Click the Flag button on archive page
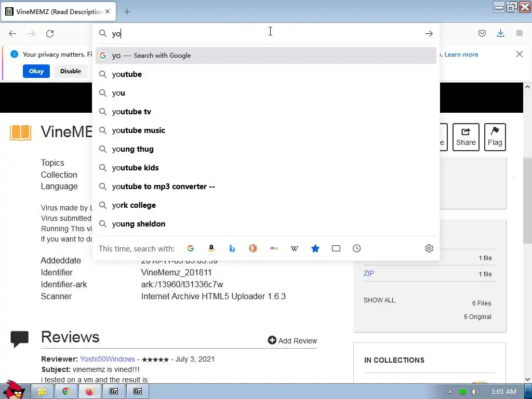 pos(495,137)
